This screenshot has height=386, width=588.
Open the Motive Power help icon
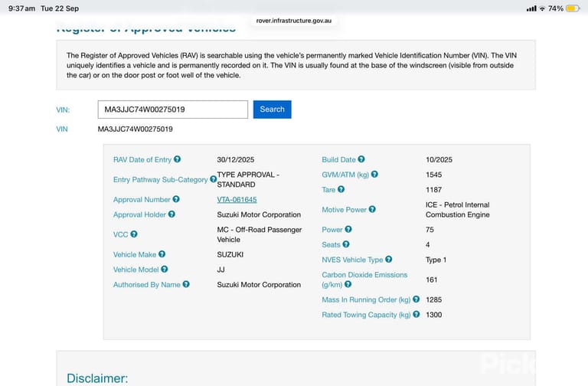click(372, 209)
